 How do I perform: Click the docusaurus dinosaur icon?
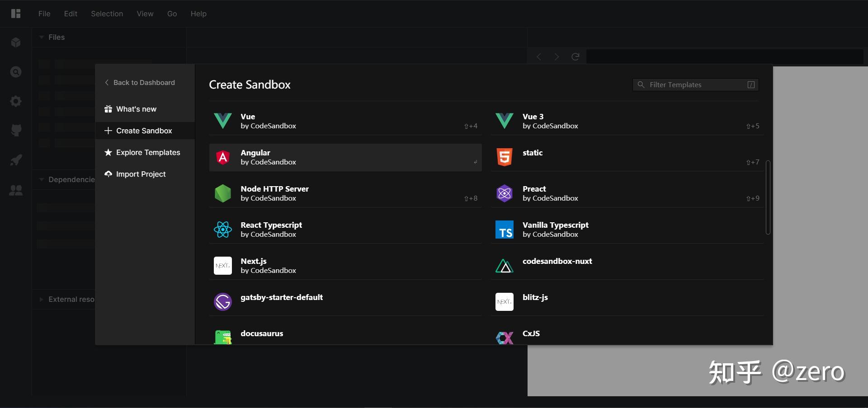coord(223,337)
